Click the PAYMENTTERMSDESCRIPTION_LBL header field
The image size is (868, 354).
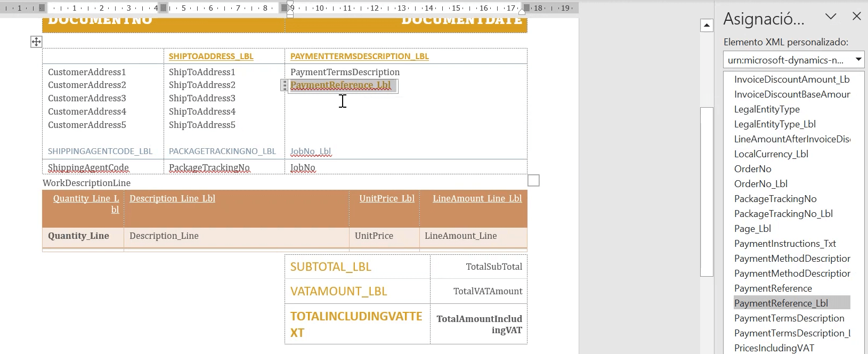point(359,57)
